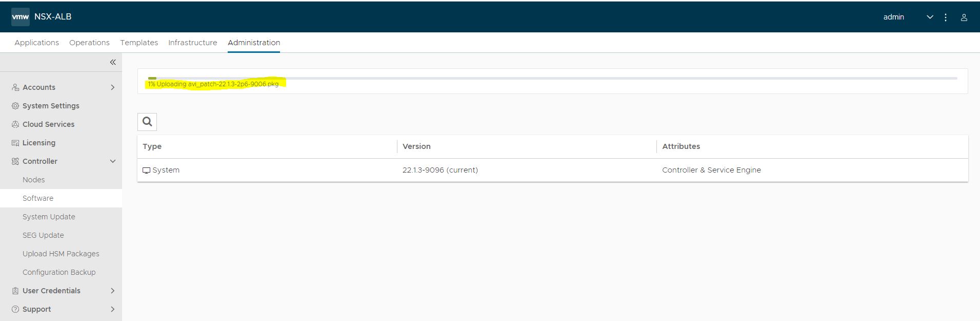The image size is (980, 321).
Task: Open the admin dropdown arrow
Action: [930, 17]
